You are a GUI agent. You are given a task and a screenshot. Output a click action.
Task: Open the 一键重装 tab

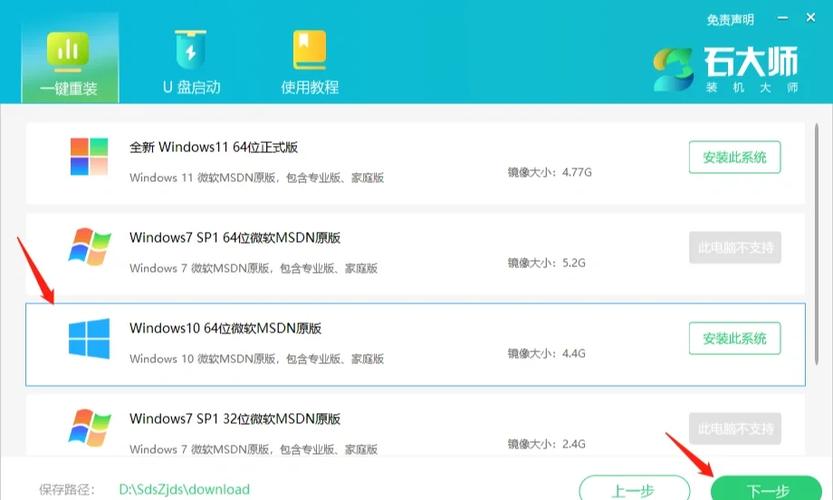point(70,57)
